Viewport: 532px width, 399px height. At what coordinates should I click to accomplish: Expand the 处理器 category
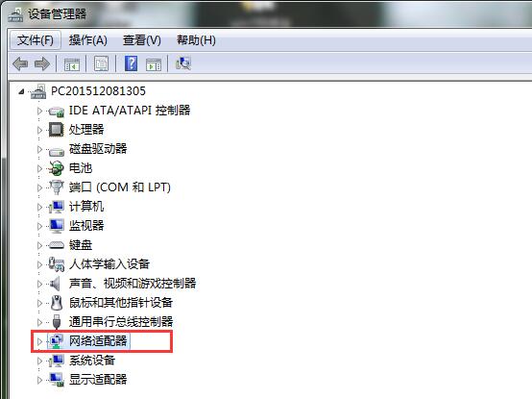click(x=39, y=130)
